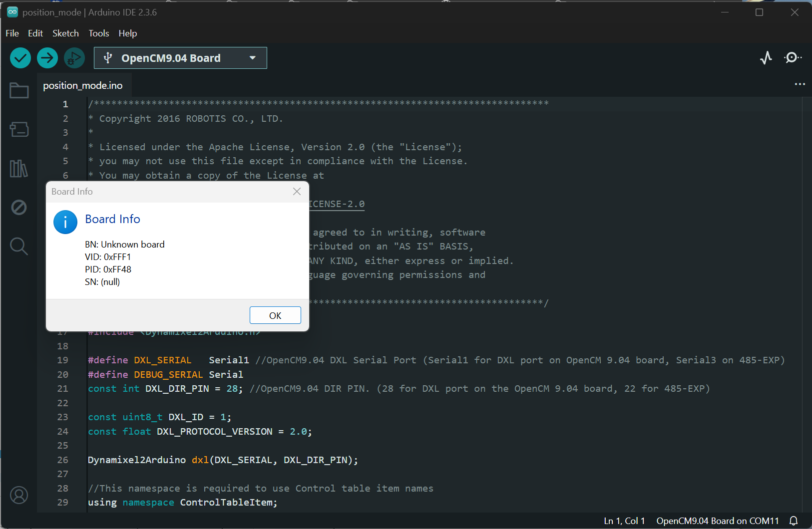Open the editor's three-dot more options
812x529 pixels.
point(800,84)
